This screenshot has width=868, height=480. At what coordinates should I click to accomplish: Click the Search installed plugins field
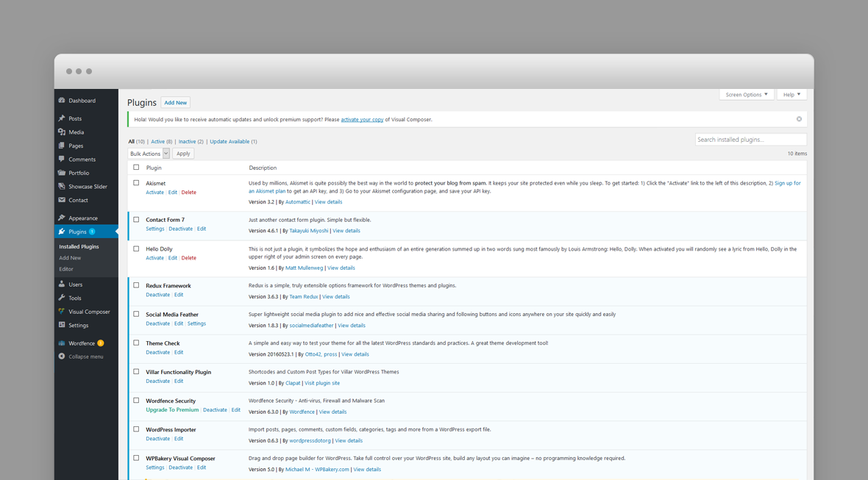click(750, 140)
